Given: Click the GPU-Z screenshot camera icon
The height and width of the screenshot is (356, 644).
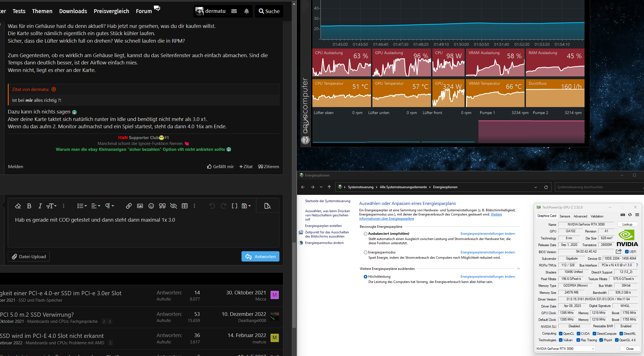Looking at the screenshot, I should tap(623, 215).
